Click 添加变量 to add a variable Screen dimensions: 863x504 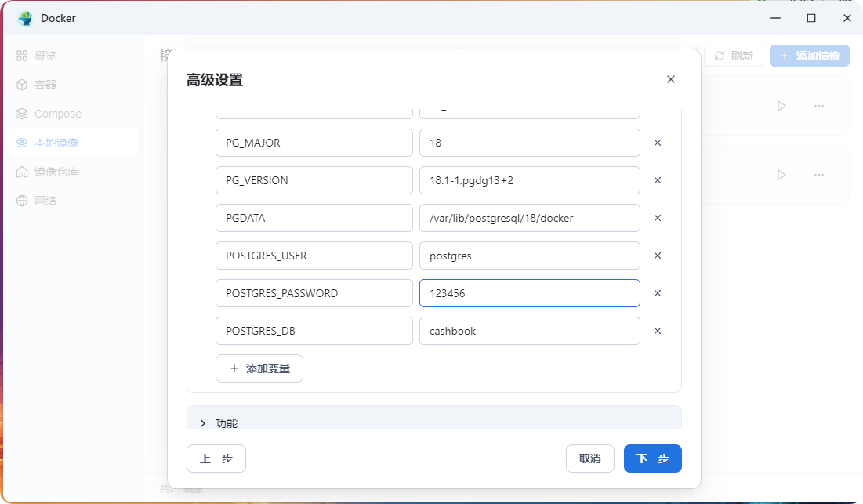[x=259, y=368]
